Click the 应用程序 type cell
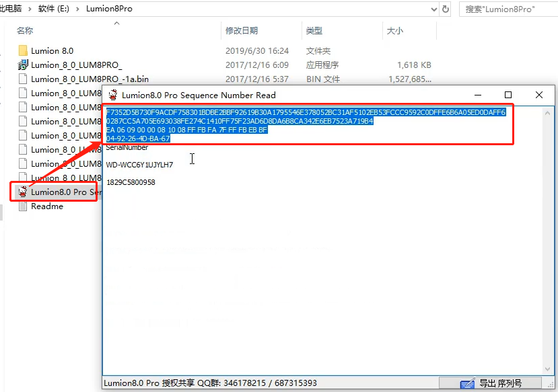Image resolution: width=558 pixels, height=392 pixels. coord(322,65)
